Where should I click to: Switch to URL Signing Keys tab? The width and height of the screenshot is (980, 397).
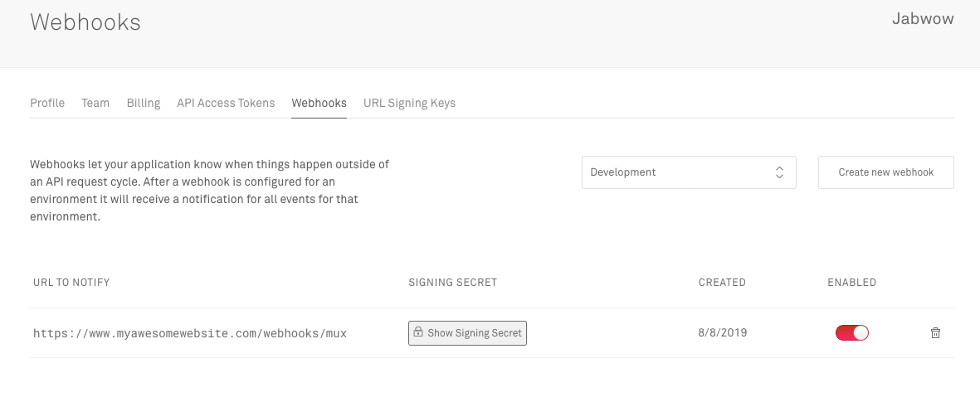[409, 103]
